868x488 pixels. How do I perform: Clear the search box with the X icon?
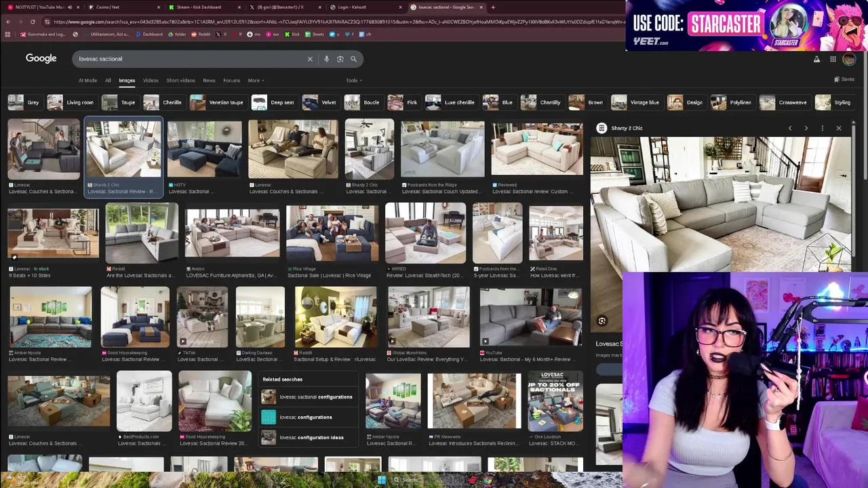pyautogui.click(x=310, y=59)
